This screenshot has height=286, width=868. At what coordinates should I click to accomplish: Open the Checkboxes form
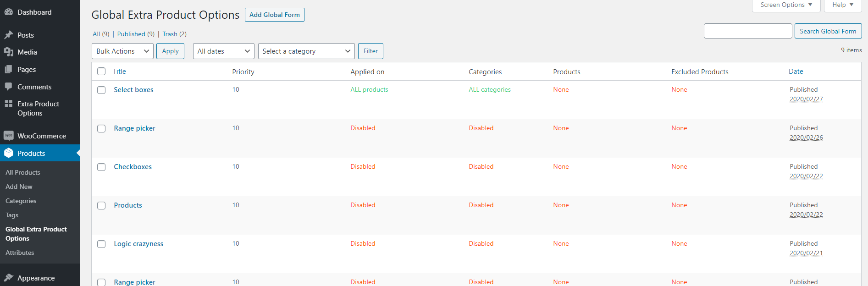tap(133, 167)
